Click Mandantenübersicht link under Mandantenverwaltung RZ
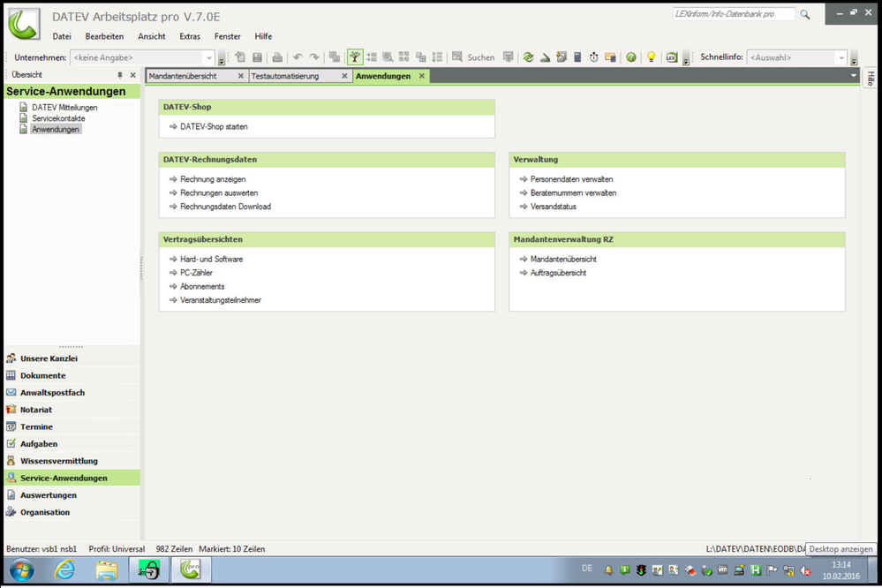882x588 pixels. pos(563,259)
